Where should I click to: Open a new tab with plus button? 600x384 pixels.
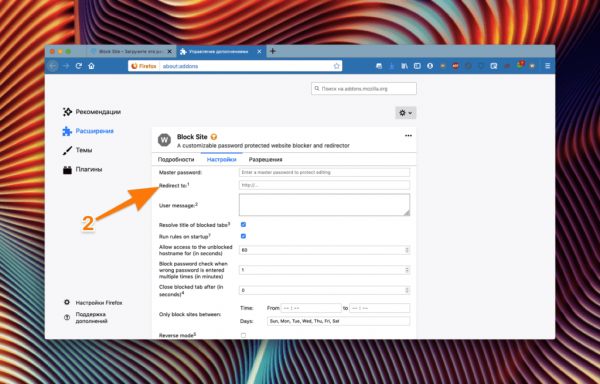point(272,51)
